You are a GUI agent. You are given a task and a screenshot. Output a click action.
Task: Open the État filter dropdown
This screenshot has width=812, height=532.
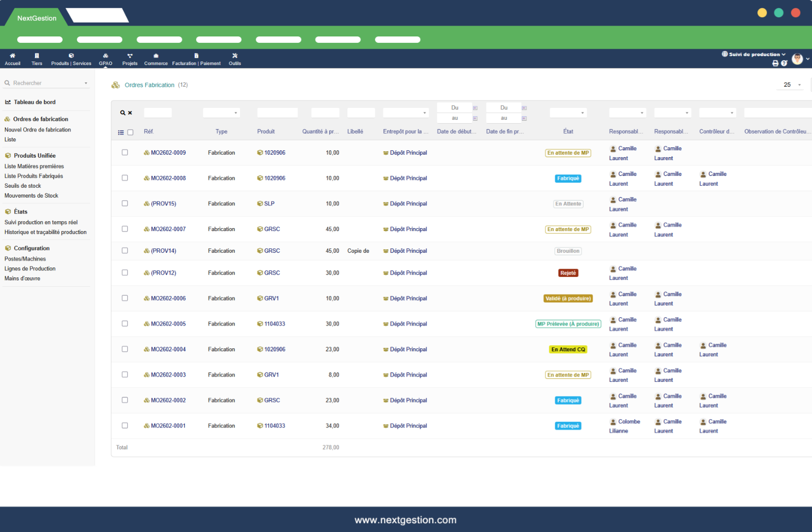(x=568, y=113)
